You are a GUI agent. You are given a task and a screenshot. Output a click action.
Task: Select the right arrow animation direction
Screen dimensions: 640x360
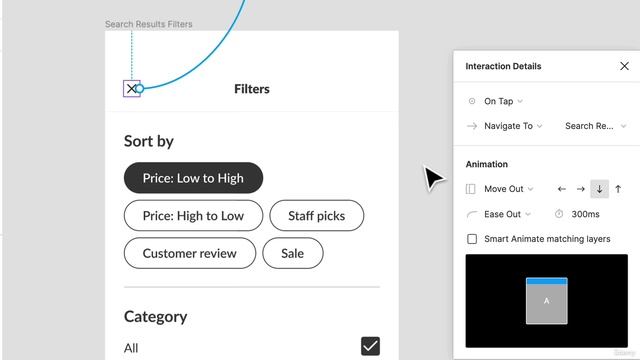pos(580,189)
